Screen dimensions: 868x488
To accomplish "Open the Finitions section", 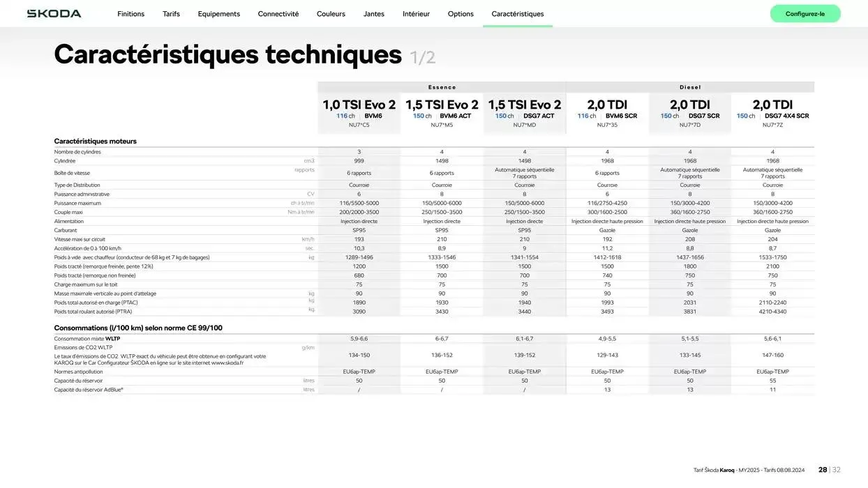I will (x=130, y=13).
